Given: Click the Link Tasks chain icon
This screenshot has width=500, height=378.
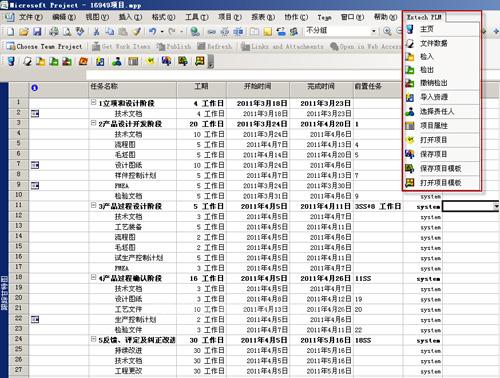Looking at the screenshot, I should coord(211,31).
